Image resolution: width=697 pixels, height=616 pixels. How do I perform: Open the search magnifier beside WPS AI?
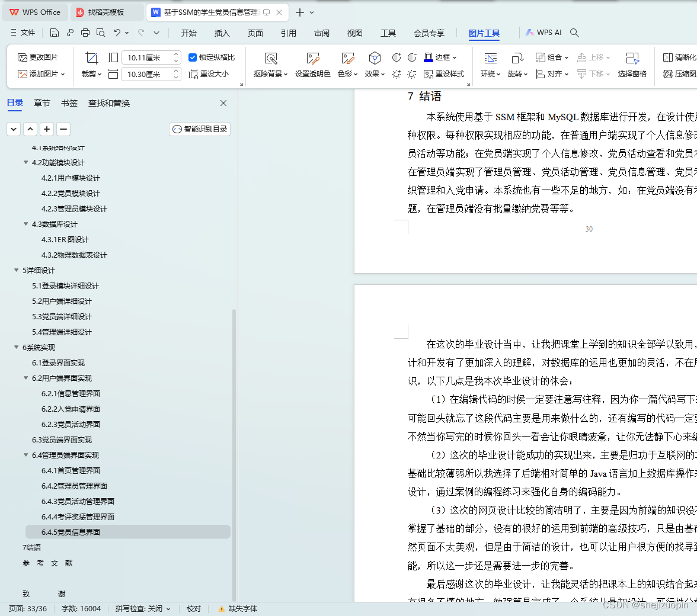[x=574, y=33]
